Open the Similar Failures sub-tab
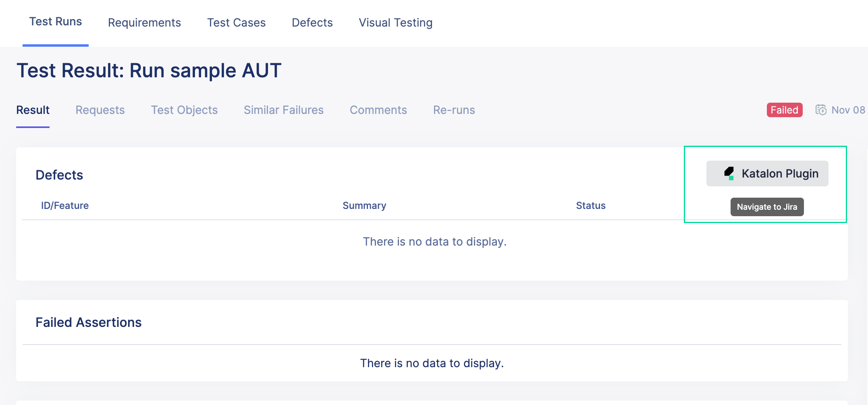 coord(283,110)
